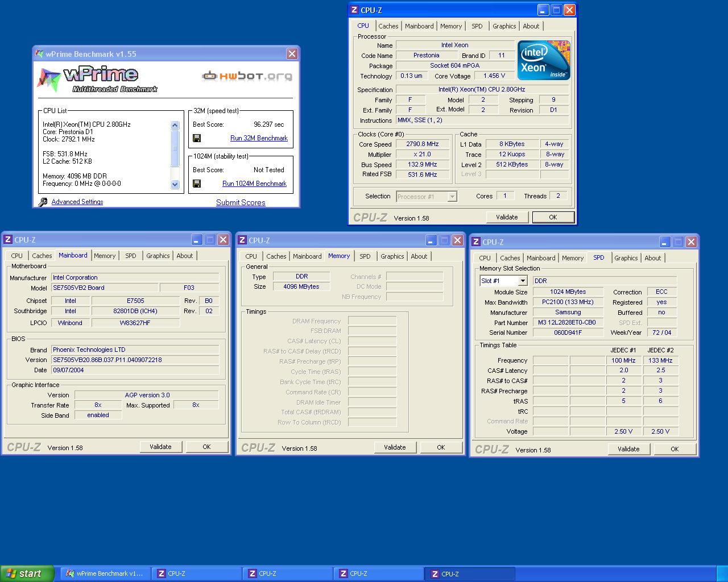Select the Rated FSB value 531.6 MHz
Image resolution: width=728 pixels, height=582 pixels.
tap(423, 175)
